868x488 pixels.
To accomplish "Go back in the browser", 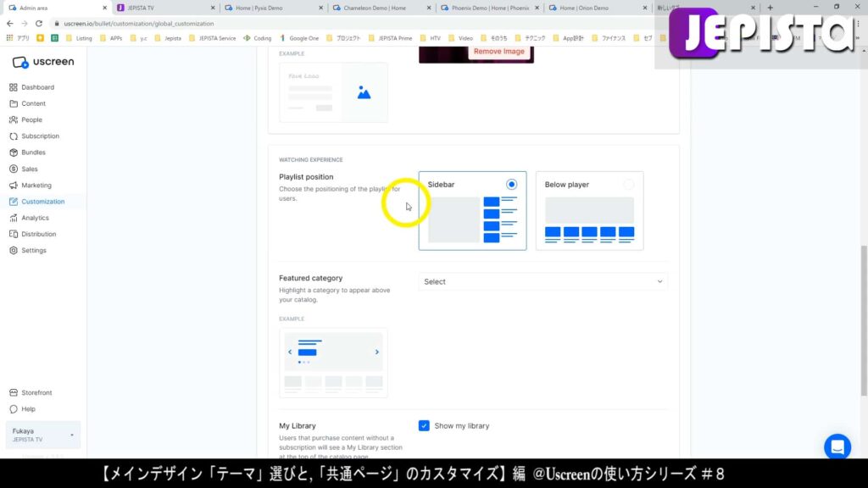I will click(10, 24).
